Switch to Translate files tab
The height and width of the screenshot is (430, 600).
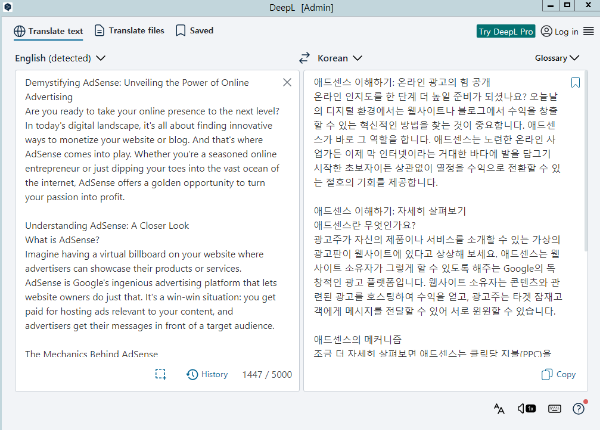point(129,31)
